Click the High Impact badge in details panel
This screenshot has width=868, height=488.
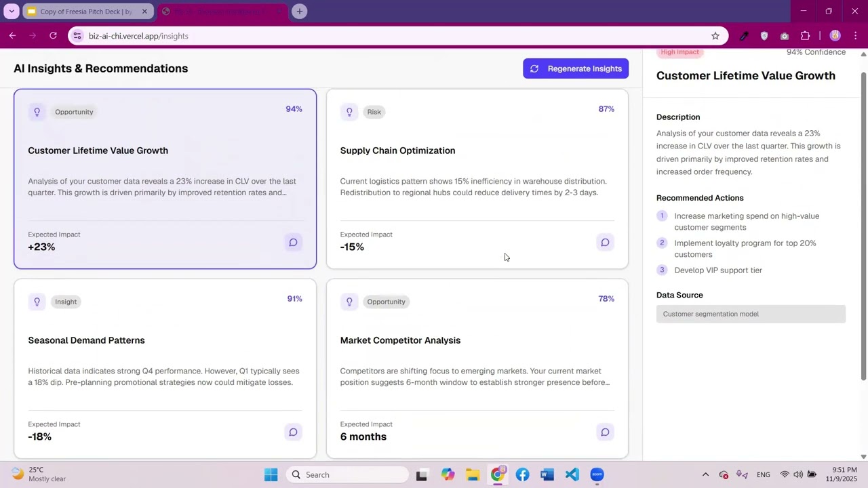[679, 53]
